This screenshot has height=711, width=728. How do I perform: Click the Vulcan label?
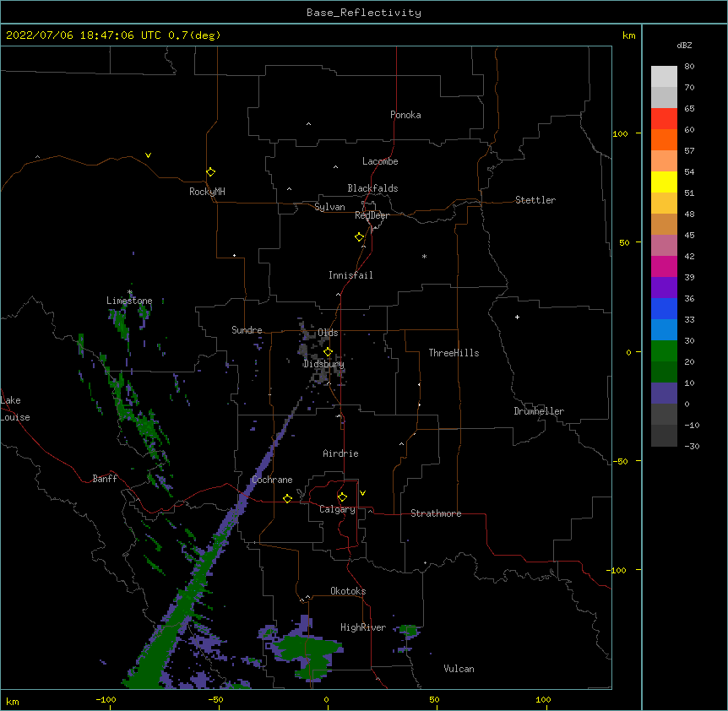tap(459, 669)
